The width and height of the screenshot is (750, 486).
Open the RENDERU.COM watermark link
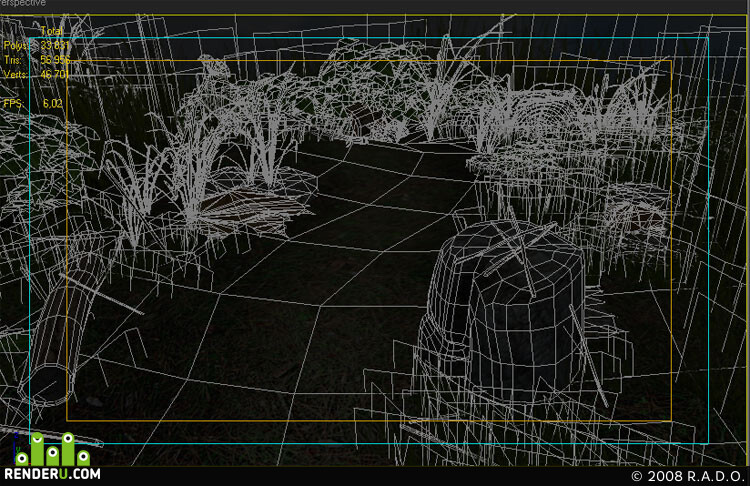pyautogui.click(x=53, y=474)
